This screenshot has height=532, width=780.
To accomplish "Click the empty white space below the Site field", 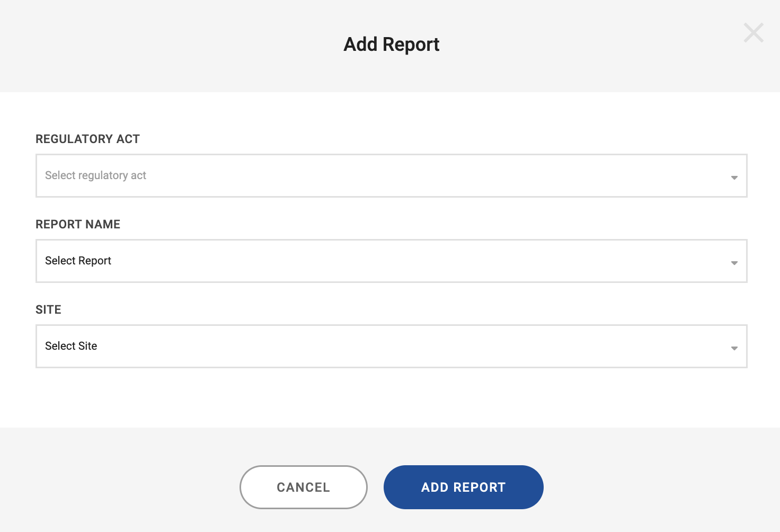I will click(x=391, y=397).
